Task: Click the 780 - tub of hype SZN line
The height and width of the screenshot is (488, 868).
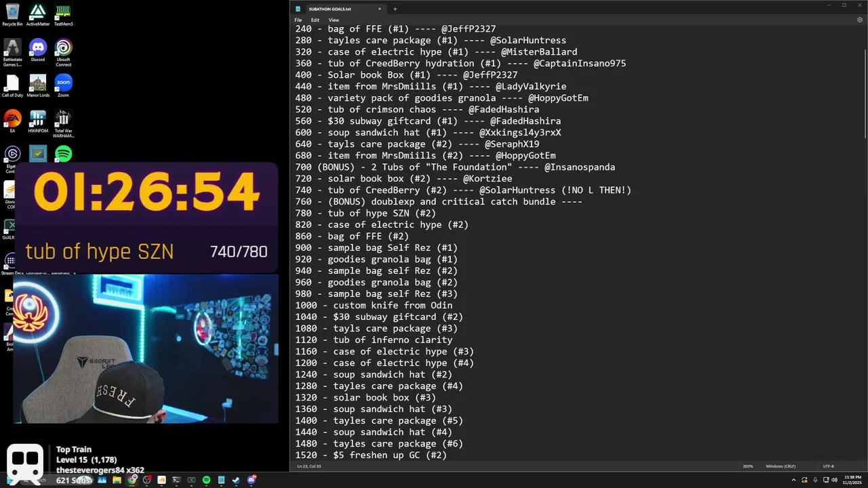Action: [366, 213]
